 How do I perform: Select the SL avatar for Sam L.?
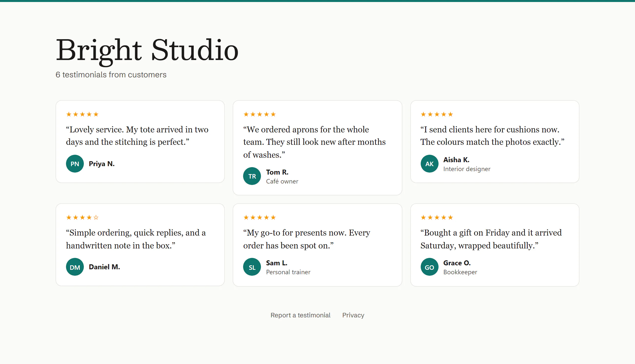coord(252,267)
